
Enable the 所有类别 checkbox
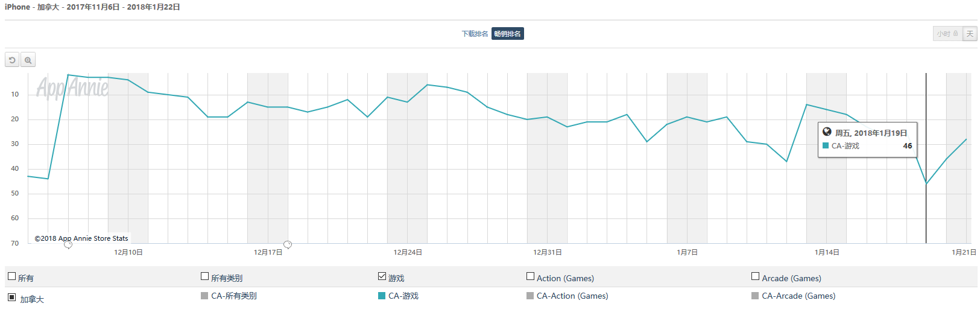pyautogui.click(x=204, y=276)
